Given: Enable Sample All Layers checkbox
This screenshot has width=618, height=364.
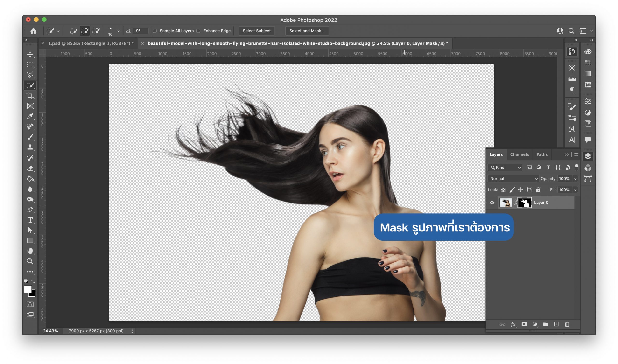Looking at the screenshot, I should point(155,31).
